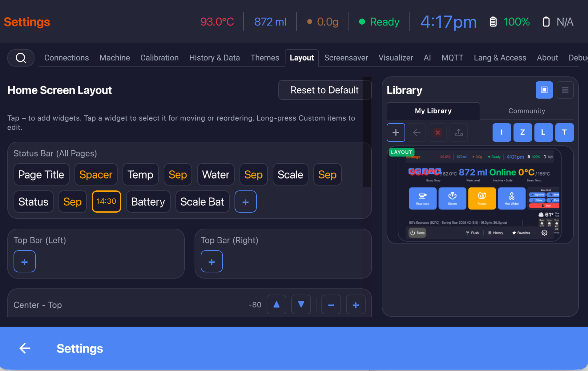Click the 872 ml water level readout
This screenshot has height=371, width=588.
pos(270,22)
